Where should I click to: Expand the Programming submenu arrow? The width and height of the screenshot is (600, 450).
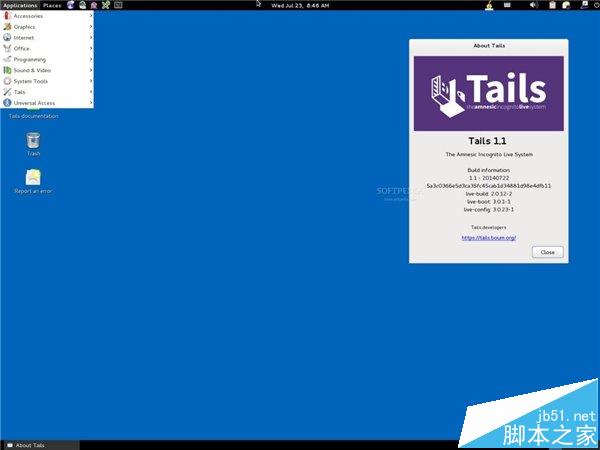click(x=91, y=59)
